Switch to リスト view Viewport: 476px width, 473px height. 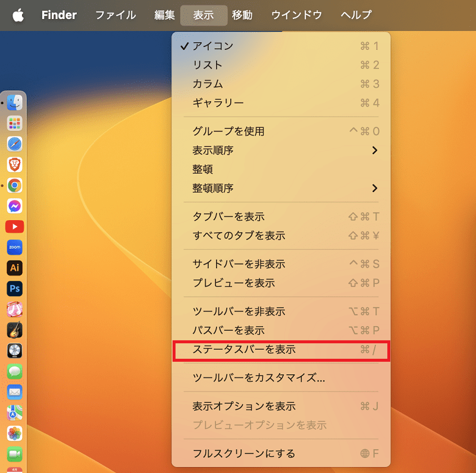(x=281, y=65)
